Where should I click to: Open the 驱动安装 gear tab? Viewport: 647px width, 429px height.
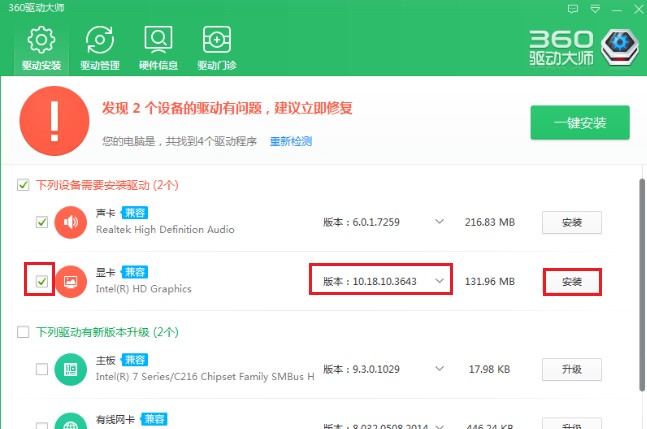coord(41,48)
